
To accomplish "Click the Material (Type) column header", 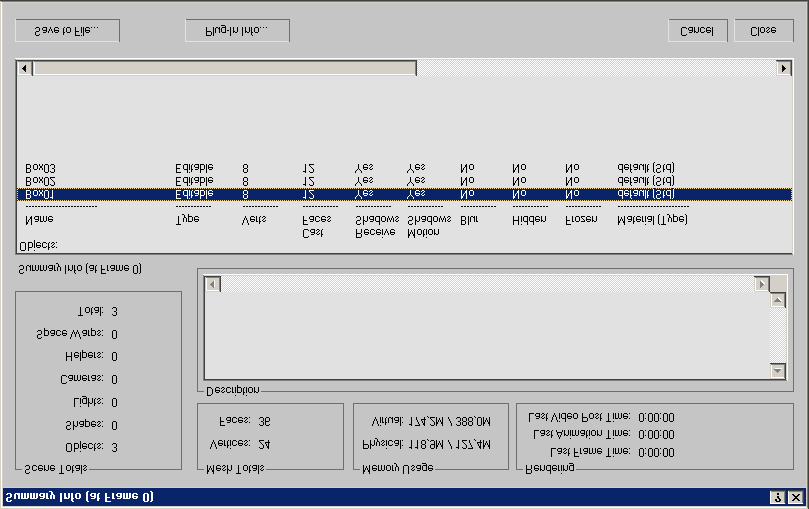I will pos(652,220).
